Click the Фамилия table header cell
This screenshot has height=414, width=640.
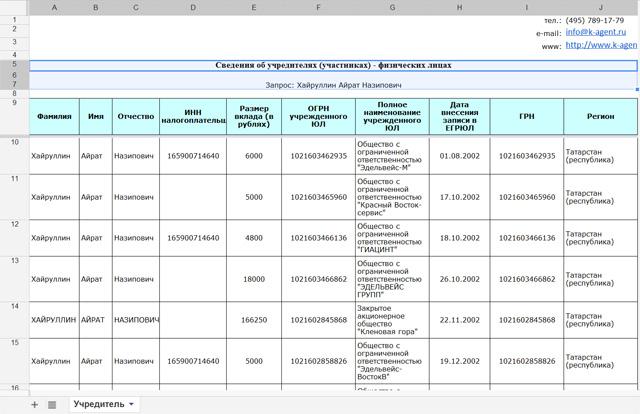coord(54,116)
